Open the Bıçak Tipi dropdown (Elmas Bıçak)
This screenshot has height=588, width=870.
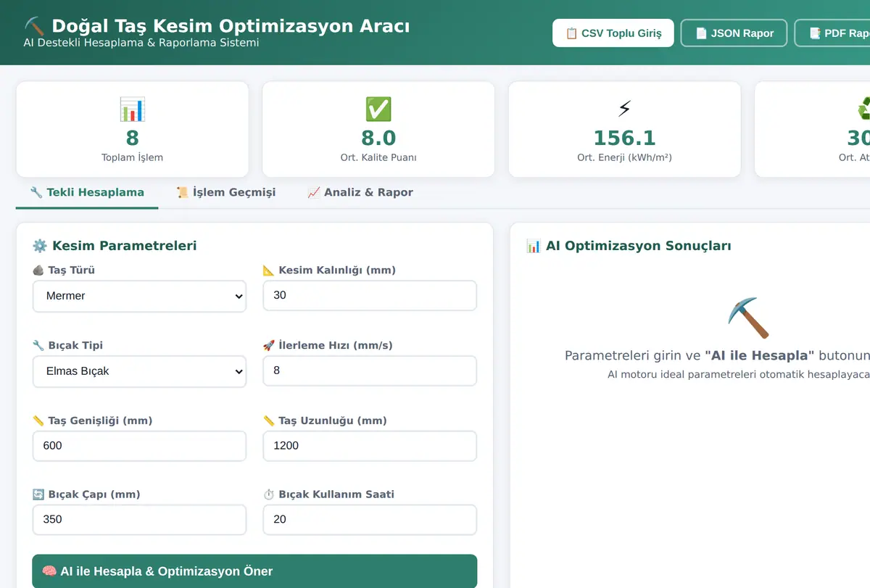(x=139, y=371)
